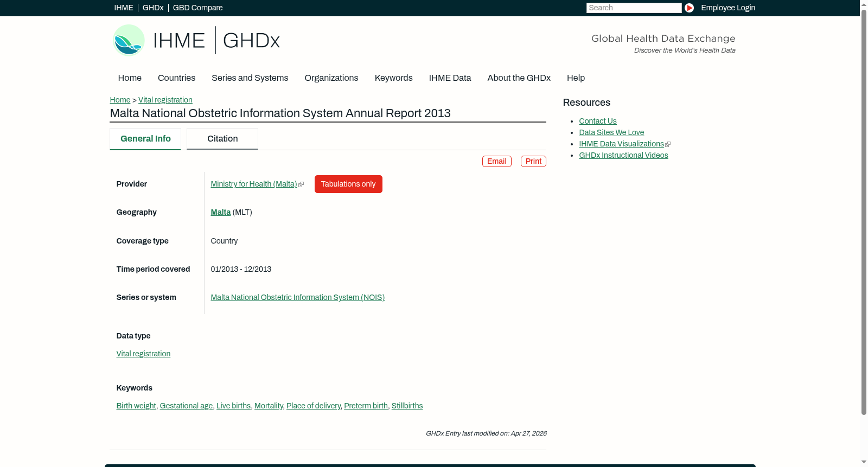Open the Birth weight keyword
The image size is (868, 467).
(136, 406)
